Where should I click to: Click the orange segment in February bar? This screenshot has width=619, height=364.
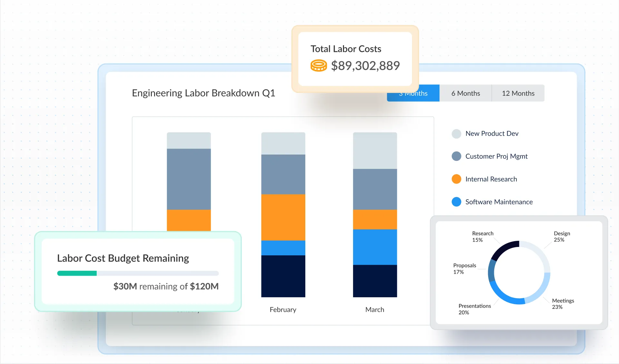click(283, 217)
